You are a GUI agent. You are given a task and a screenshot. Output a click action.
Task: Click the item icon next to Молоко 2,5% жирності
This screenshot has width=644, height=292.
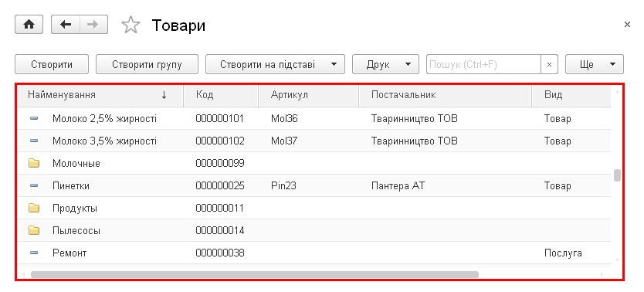point(34,119)
